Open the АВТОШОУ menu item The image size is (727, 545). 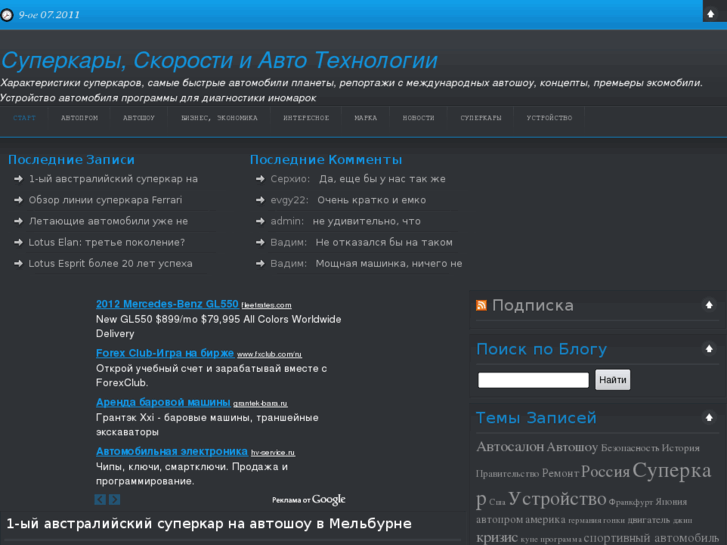click(x=139, y=118)
